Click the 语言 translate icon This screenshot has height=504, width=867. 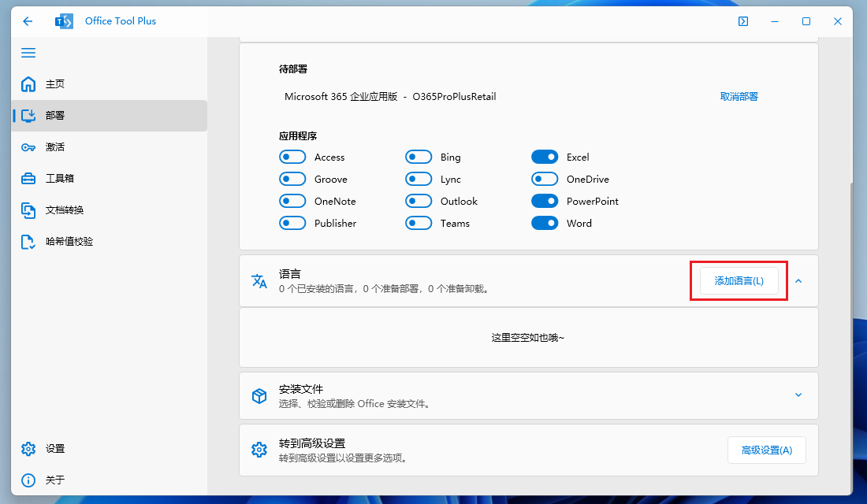coord(259,280)
